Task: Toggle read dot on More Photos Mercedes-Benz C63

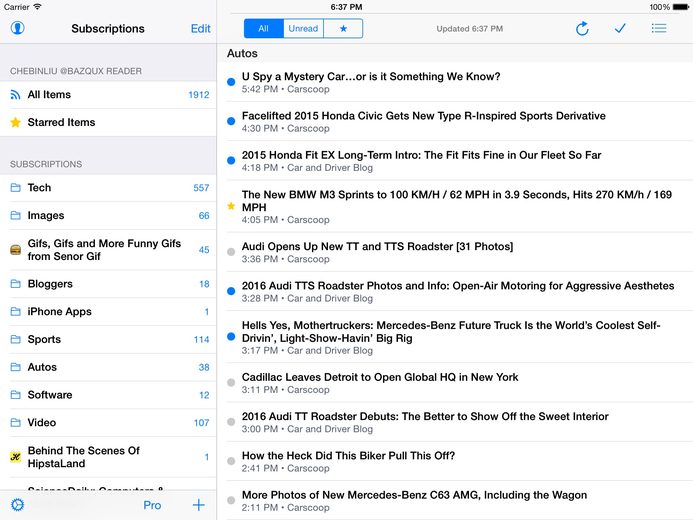Action: tap(231, 501)
